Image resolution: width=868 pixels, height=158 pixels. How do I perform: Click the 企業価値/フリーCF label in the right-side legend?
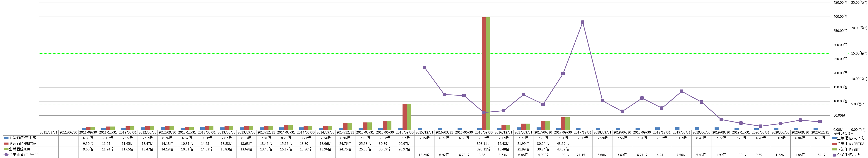click(852, 155)
